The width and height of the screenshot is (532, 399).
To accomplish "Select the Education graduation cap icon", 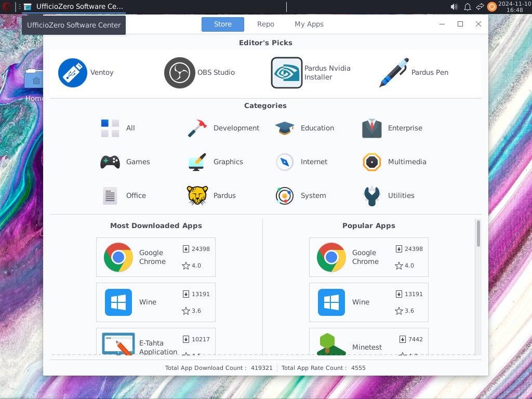I will [x=285, y=128].
